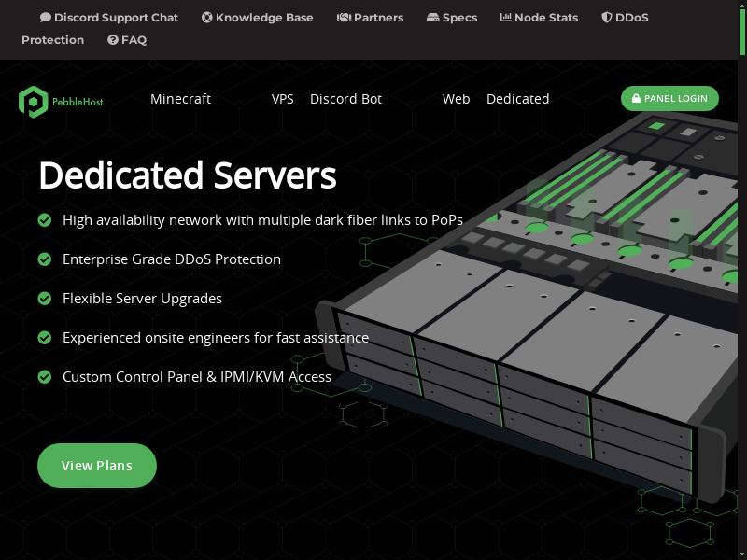Viewport: 747px width, 560px height.
Task: Click the PebbleHost hexagon logo
Action: (33, 101)
